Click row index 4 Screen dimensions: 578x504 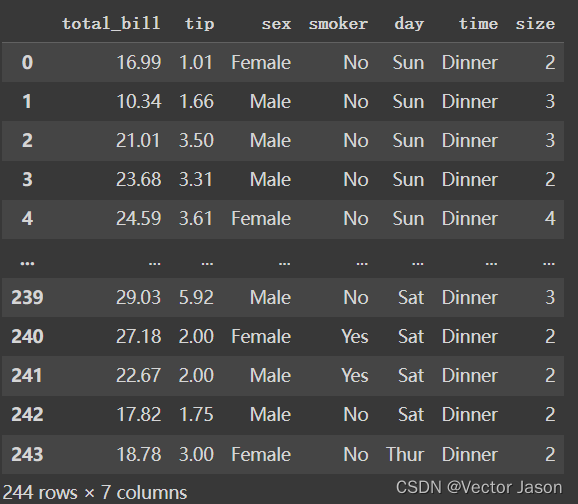[27, 219]
